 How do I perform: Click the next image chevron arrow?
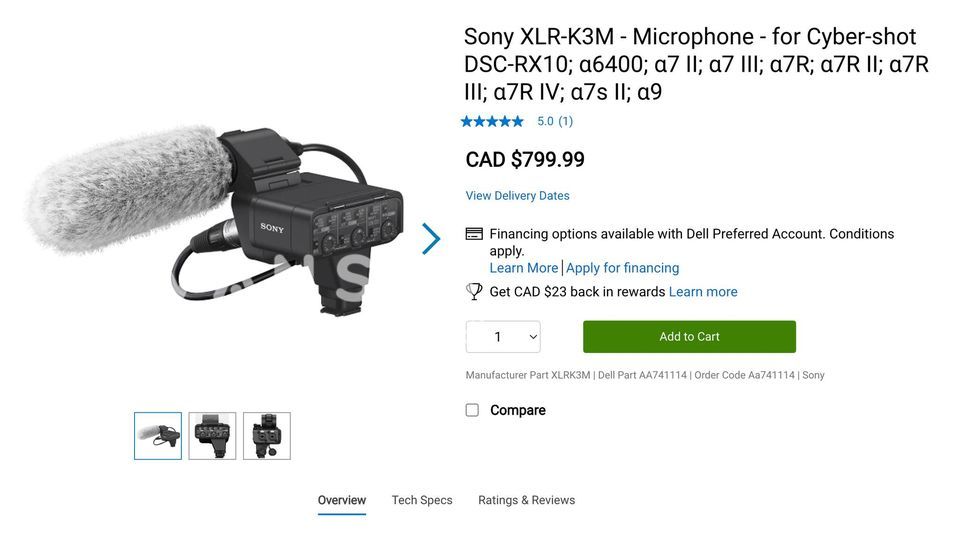[x=431, y=239]
